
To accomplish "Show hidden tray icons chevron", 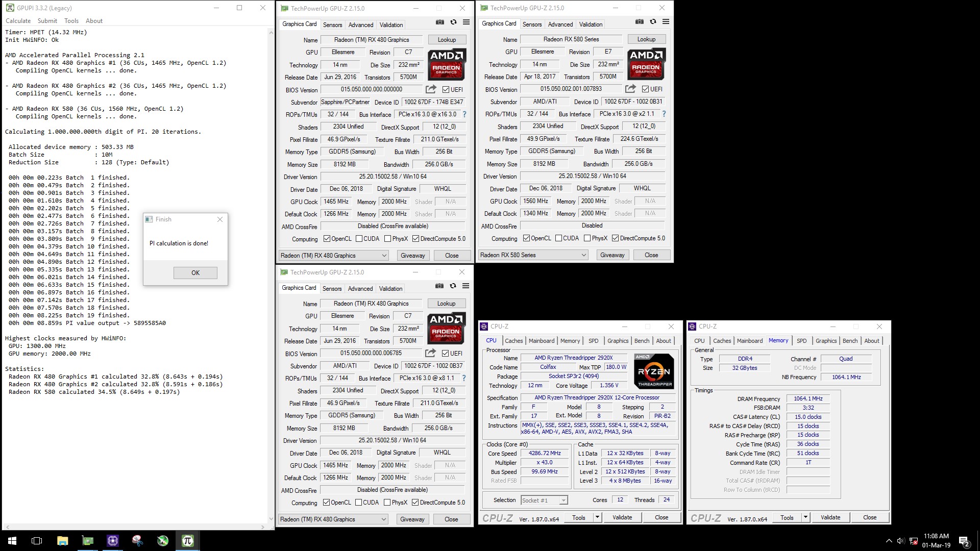I will [x=889, y=541].
